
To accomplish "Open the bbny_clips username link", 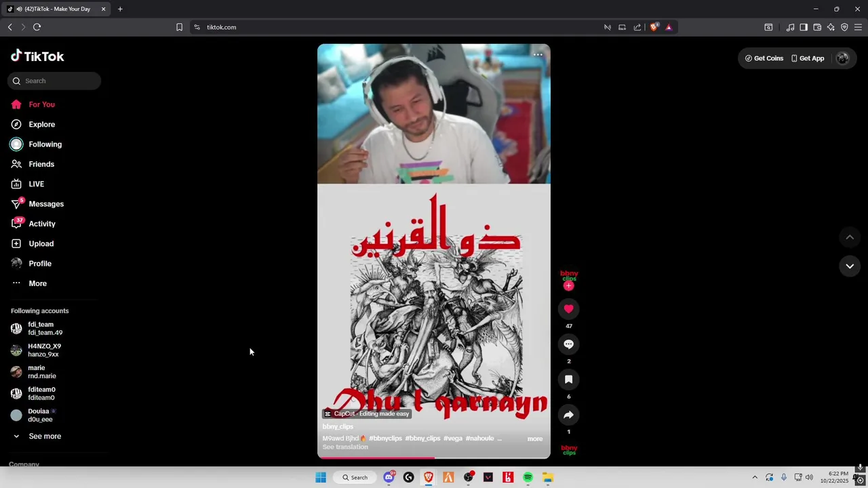I will [x=338, y=427].
